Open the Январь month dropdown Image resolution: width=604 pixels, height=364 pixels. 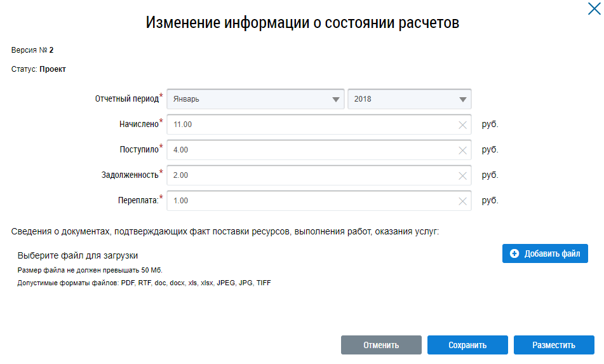pos(255,99)
